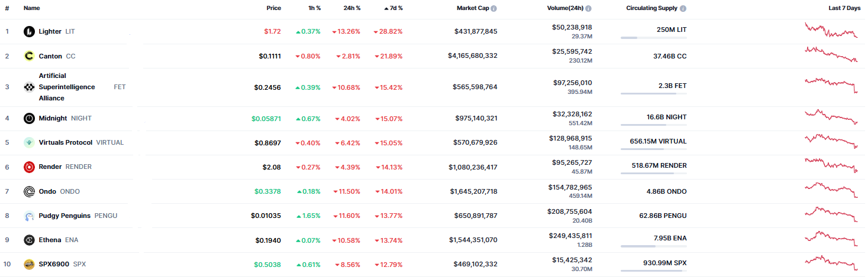This screenshot has height=277, width=868.
Task: Click Volume(24h) info icon
Action: (x=588, y=9)
